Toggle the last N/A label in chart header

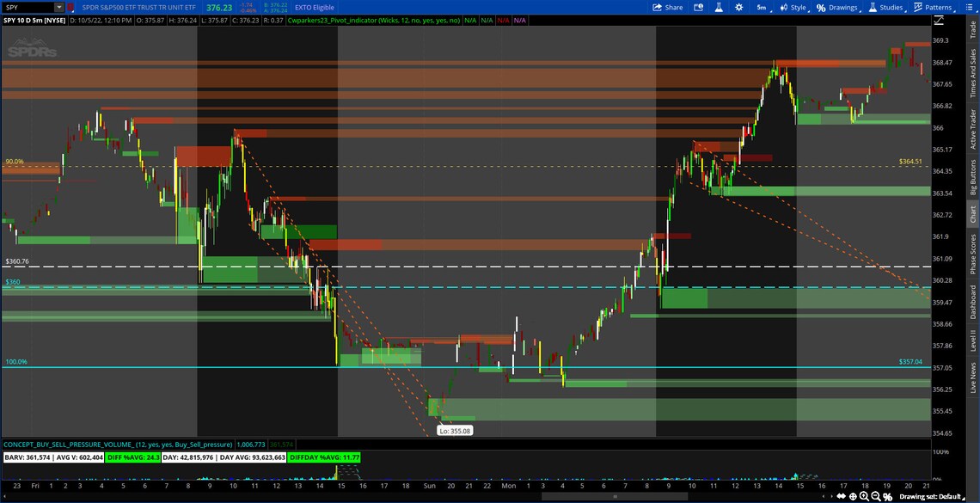click(x=522, y=20)
